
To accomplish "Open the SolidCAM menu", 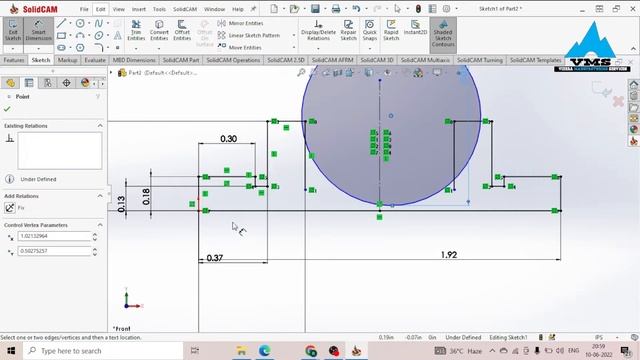I will click(185, 9).
